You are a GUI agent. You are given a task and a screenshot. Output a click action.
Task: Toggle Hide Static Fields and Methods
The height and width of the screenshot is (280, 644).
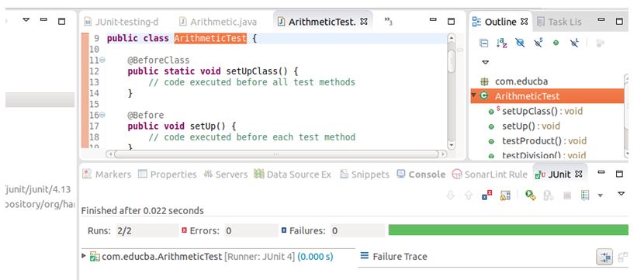[x=538, y=43]
